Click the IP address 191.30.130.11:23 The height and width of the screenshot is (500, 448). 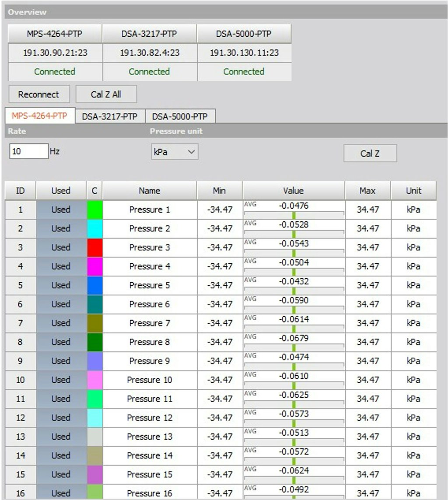[244, 52]
